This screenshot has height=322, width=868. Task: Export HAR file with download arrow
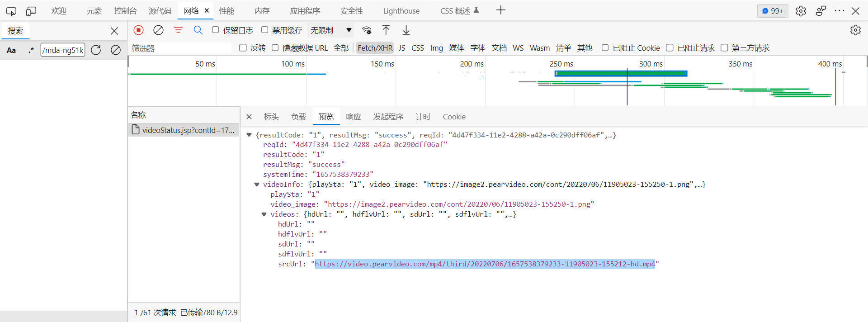[406, 30]
